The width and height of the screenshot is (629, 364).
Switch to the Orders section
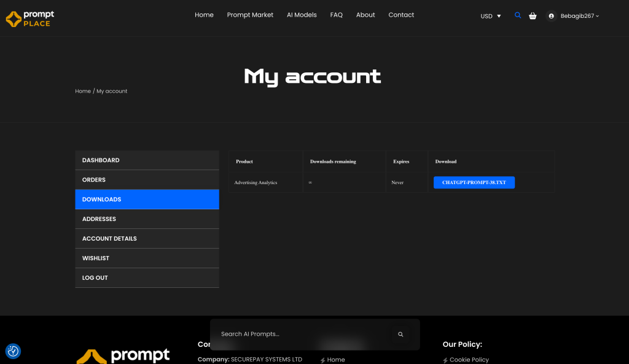tap(147, 180)
